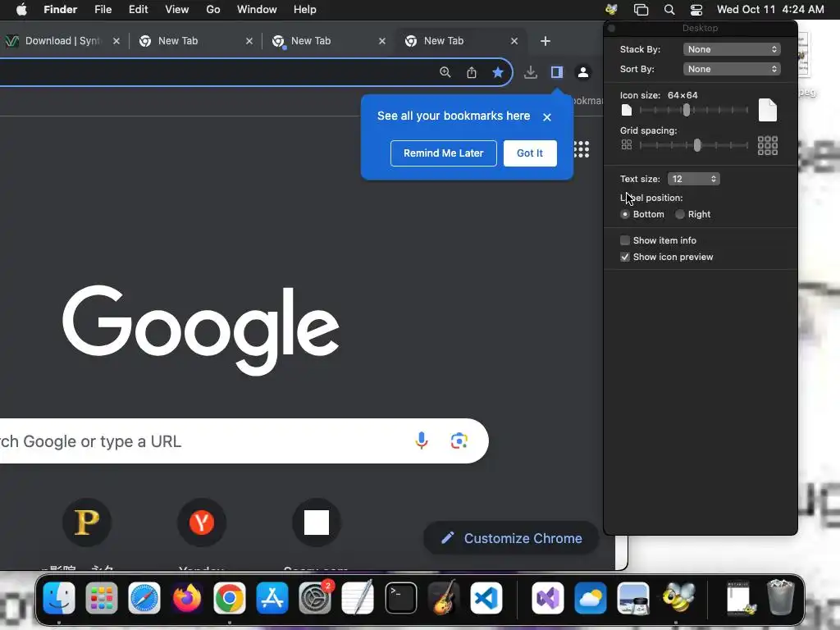Launch Visual Studio Code from the Dock

(486, 598)
